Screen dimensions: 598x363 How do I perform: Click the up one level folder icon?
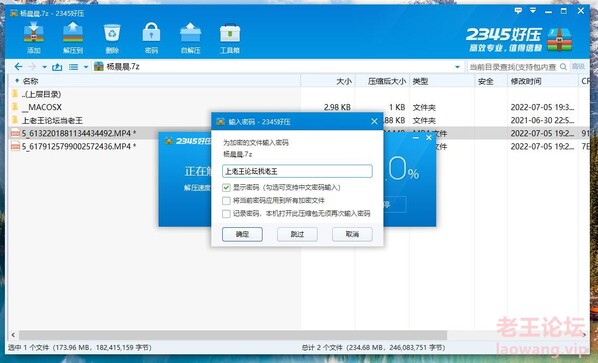pos(57,67)
